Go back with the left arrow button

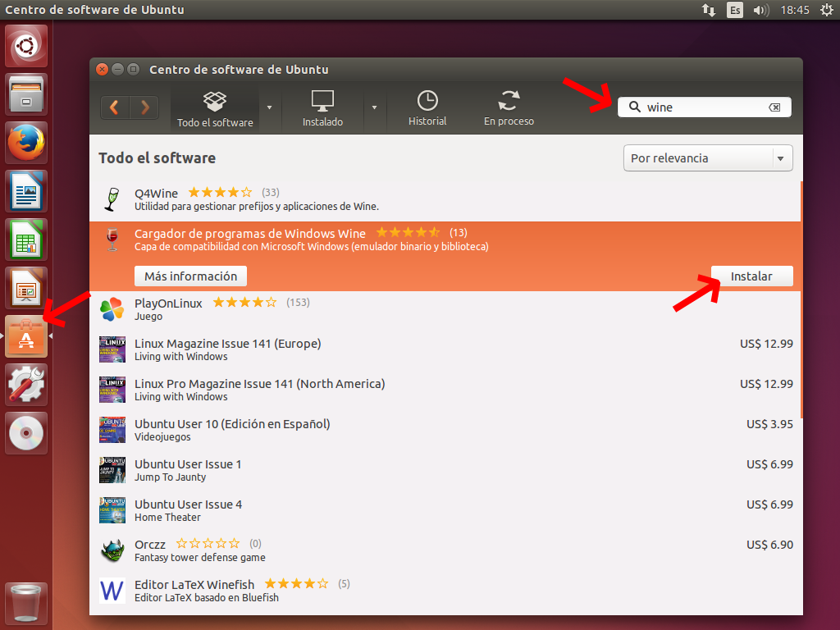115,107
